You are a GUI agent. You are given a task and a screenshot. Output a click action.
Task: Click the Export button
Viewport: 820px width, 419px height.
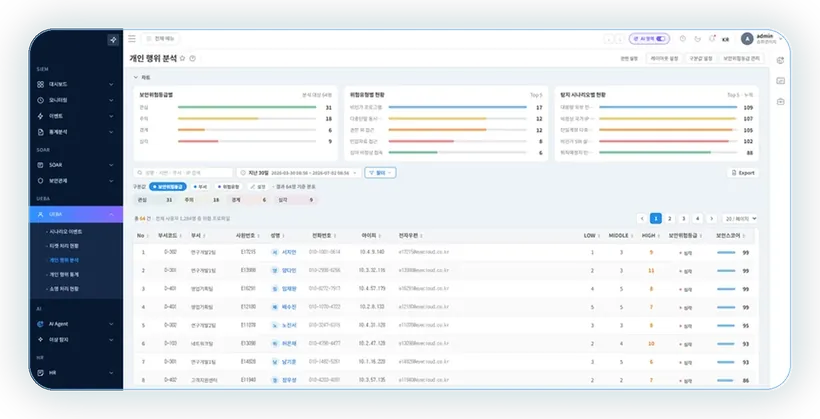tap(743, 173)
